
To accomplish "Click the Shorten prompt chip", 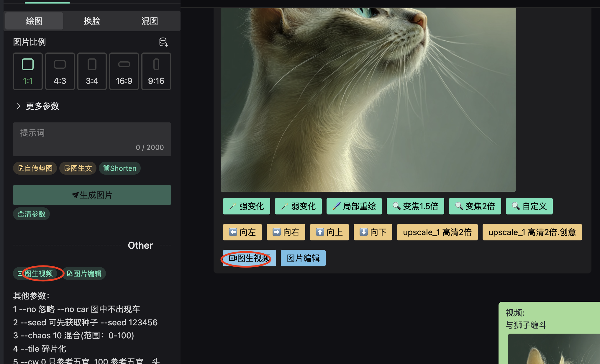I will 120,168.
